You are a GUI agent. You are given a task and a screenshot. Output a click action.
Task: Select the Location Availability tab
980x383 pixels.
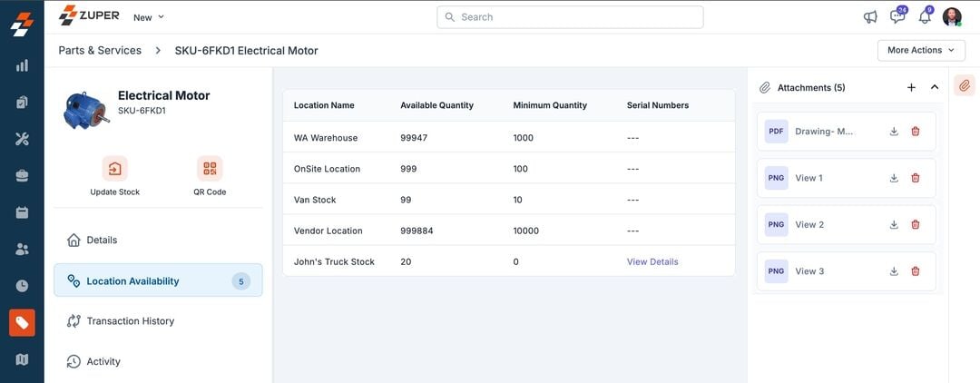(x=158, y=280)
